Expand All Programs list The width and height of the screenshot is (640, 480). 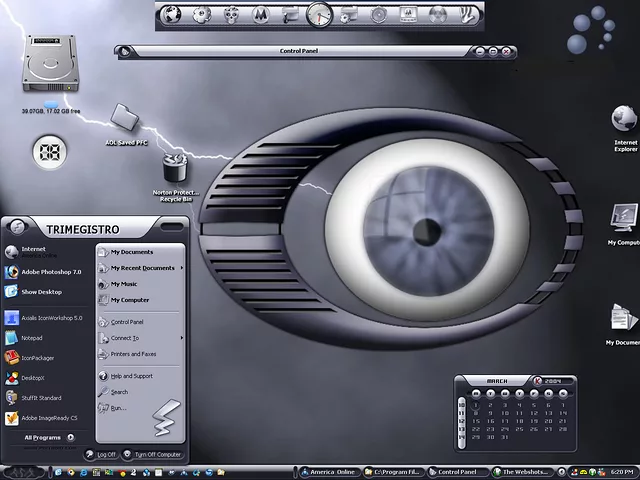pyautogui.click(x=47, y=437)
